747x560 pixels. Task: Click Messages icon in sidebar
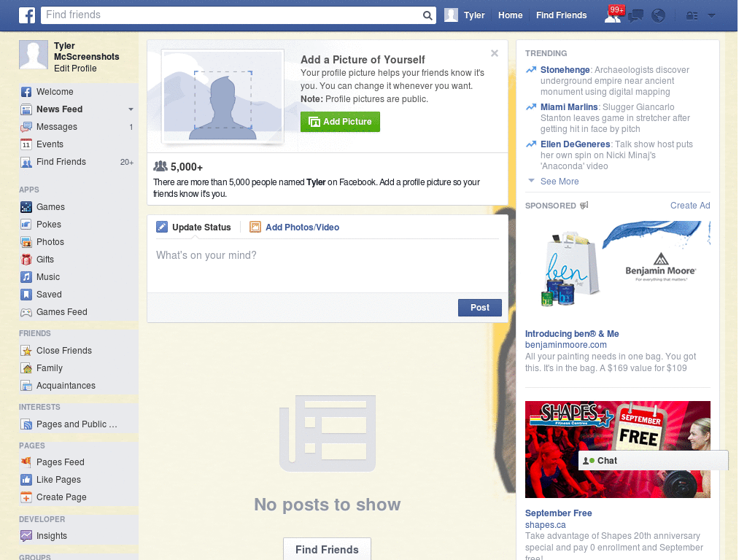26,127
